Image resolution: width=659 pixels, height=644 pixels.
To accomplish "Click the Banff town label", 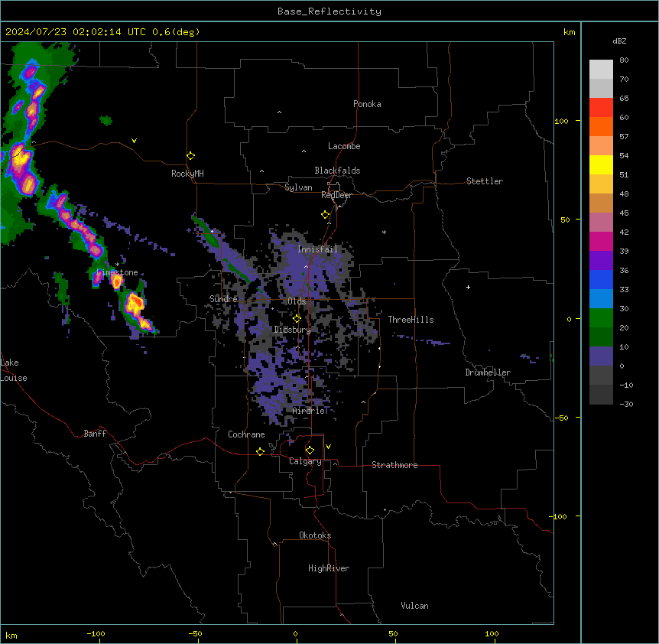I will (95, 434).
